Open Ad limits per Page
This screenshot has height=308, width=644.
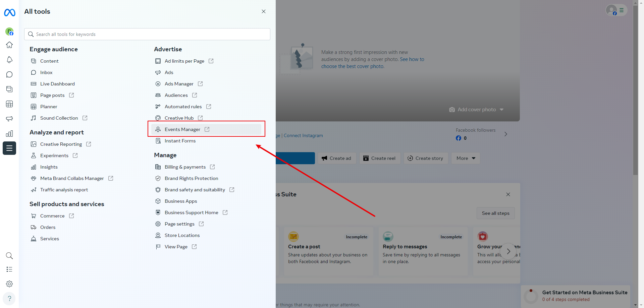point(184,61)
